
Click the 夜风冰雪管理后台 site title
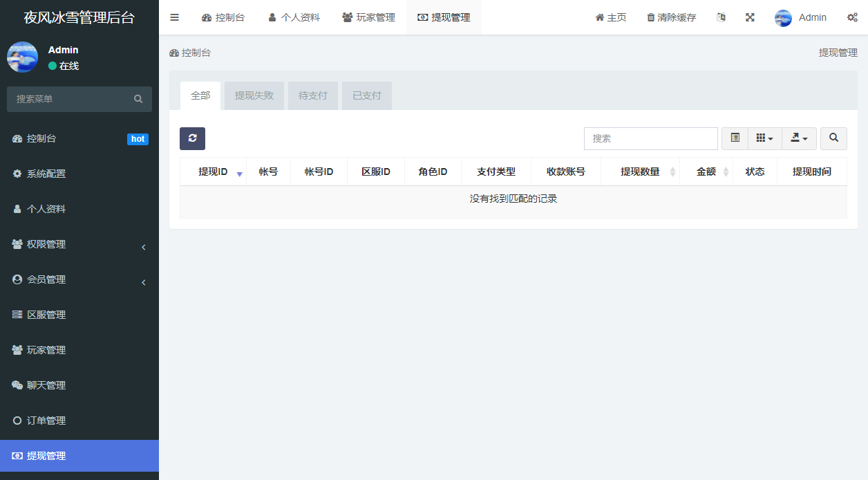[x=79, y=17]
